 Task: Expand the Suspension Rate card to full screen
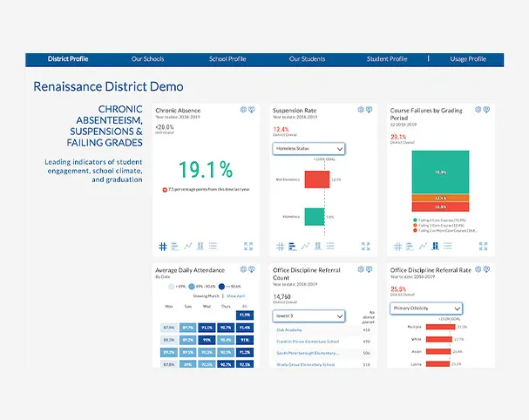366,247
